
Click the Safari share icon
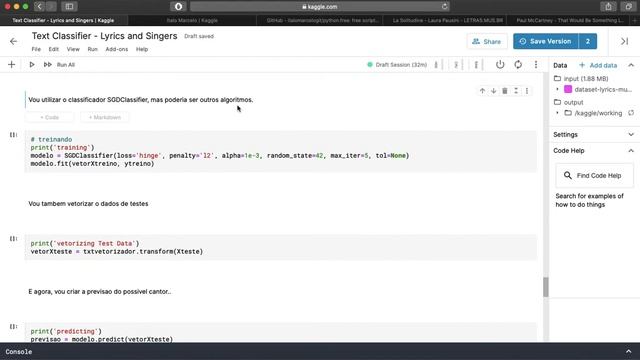[x=608, y=7]
